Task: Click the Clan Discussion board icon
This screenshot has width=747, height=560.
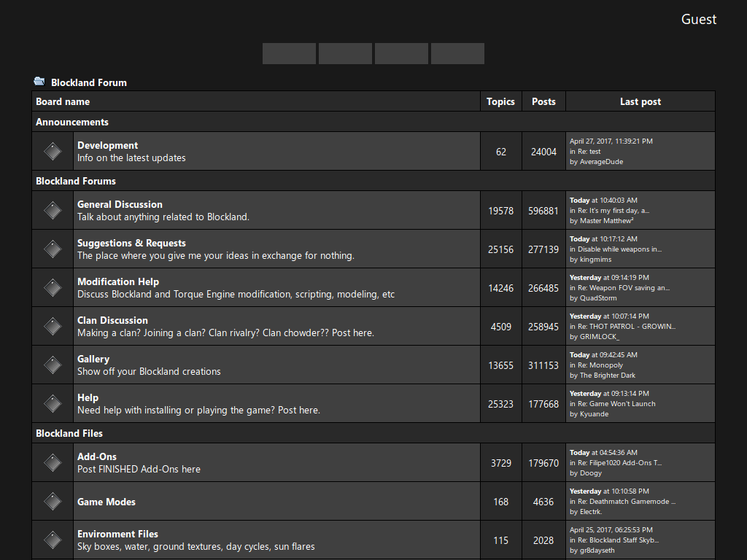Action: point(53,326)
